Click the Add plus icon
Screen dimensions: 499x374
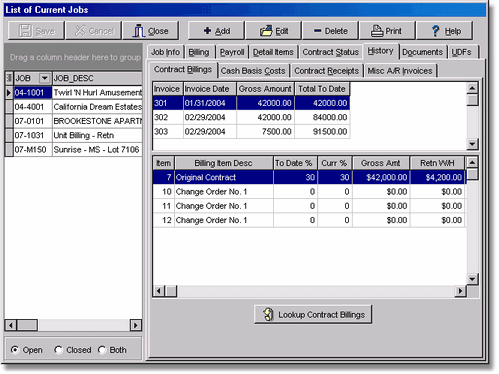(x=207, y=31)
